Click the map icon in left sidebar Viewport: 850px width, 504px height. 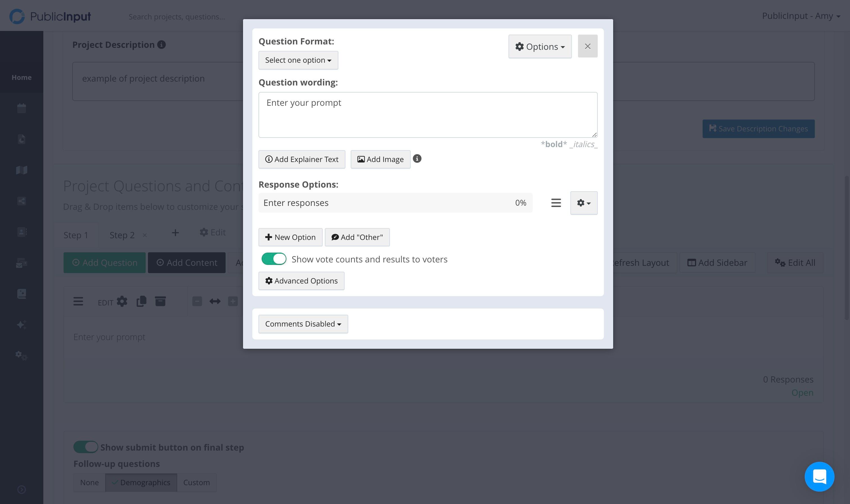tap(21, 170)
